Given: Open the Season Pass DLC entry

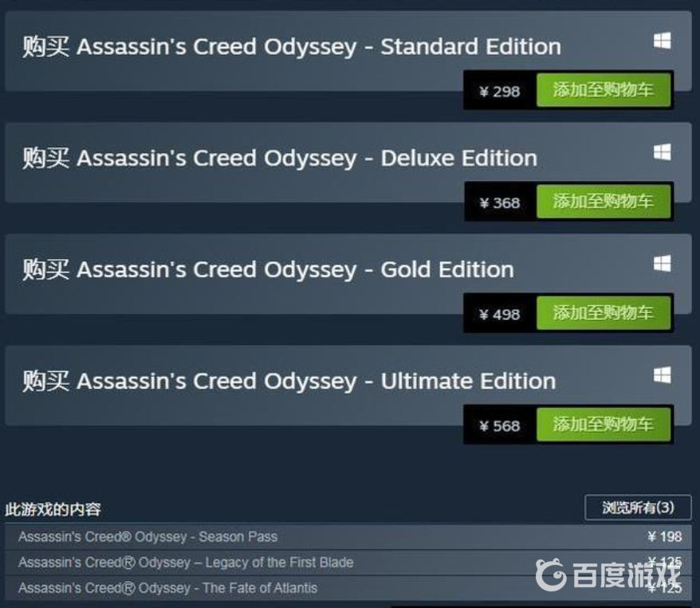Looking at the screenshot, I should 348,536.
